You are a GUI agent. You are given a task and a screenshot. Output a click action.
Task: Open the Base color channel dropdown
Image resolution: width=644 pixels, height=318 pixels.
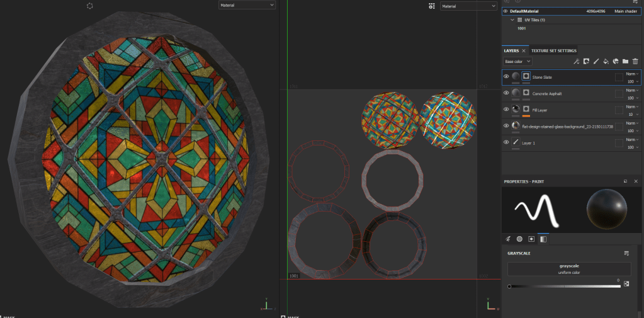pyautogui.click(x=517, y=62)
